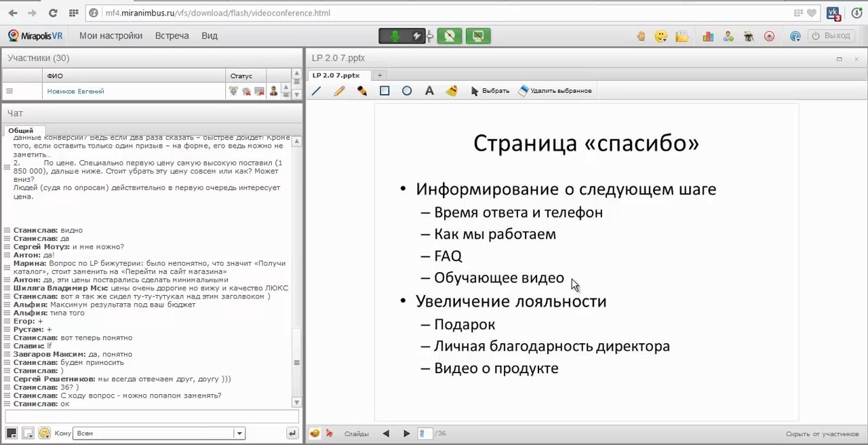Select the text annotation tool
The height and width of the screenshot is (445, 868).
tap(429, 90)
